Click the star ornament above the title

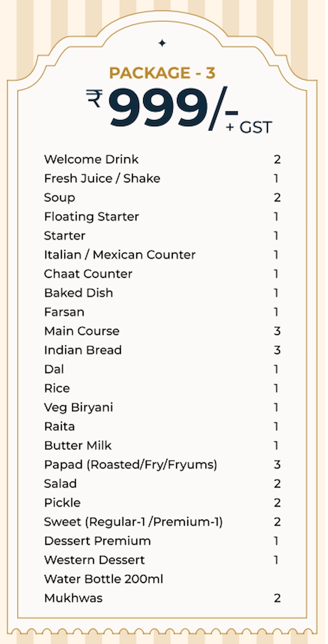click(162, 43)
